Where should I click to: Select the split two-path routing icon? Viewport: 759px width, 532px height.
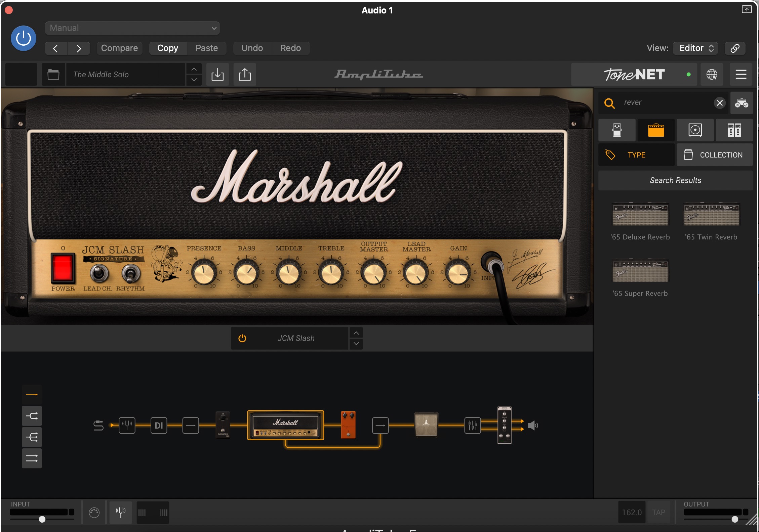click(x=32, y=416)
